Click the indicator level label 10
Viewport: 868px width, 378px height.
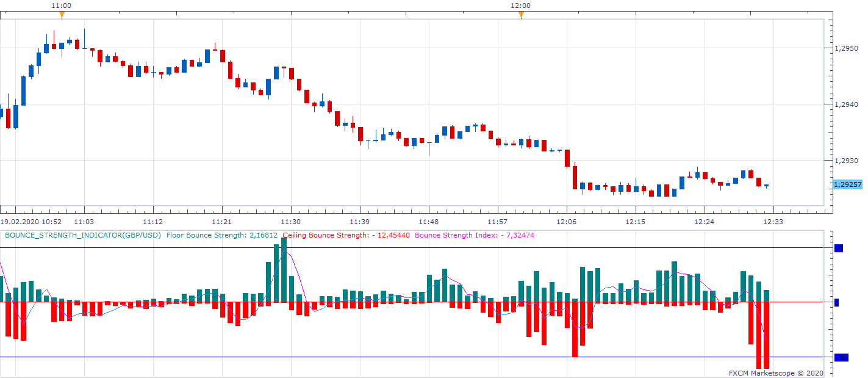click(839, 248)
